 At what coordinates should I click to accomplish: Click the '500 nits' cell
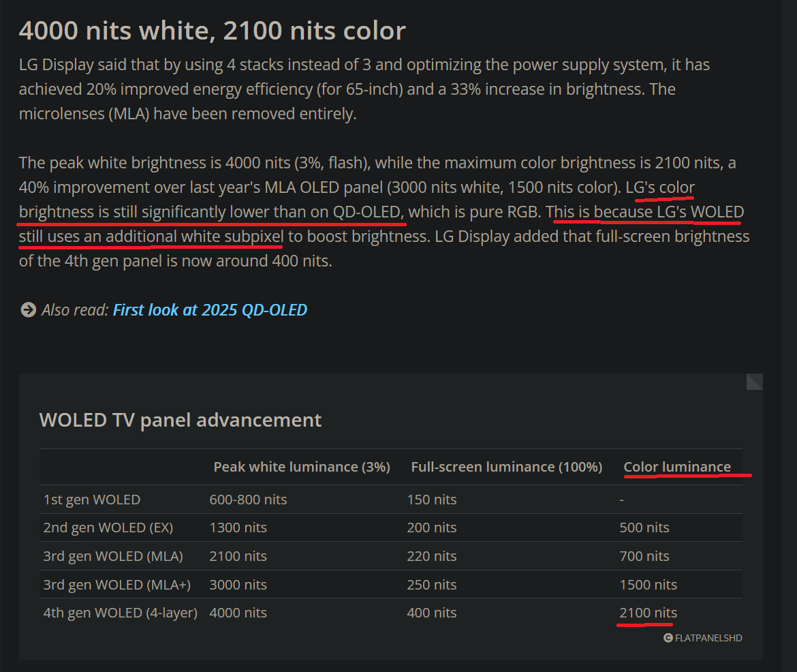pyautogui.click(x=644, y=528)
